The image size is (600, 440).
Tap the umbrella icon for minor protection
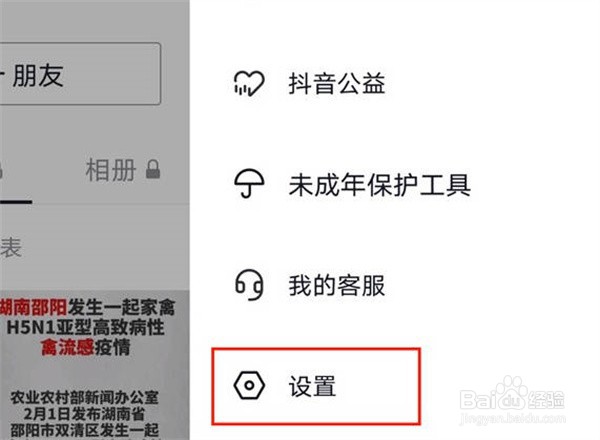249,184
